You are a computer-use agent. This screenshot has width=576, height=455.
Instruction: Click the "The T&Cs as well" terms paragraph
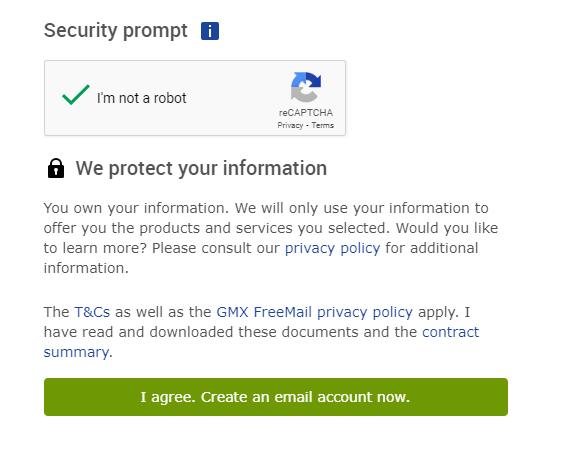[x=262, y=332]
